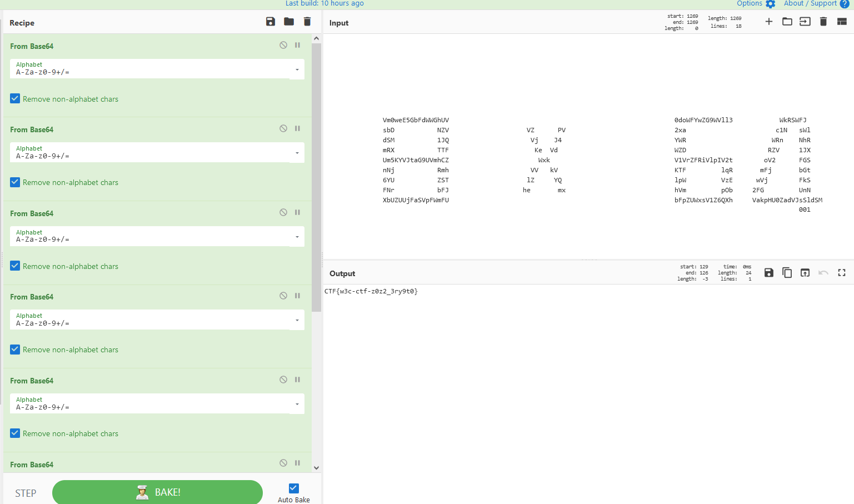Disable the second From Base64 operation

point(283,128)
